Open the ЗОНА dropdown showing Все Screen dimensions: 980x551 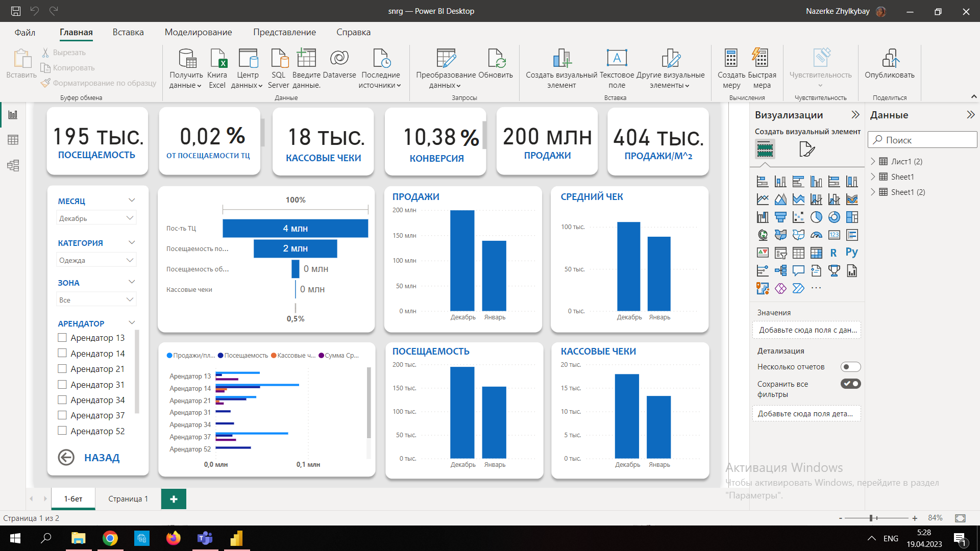tap(96, 299)
